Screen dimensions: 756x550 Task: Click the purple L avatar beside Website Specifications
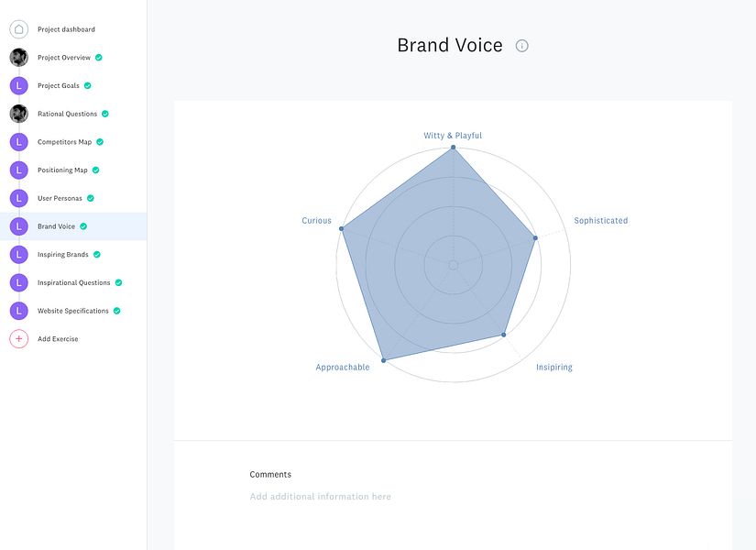pos(18,311)
